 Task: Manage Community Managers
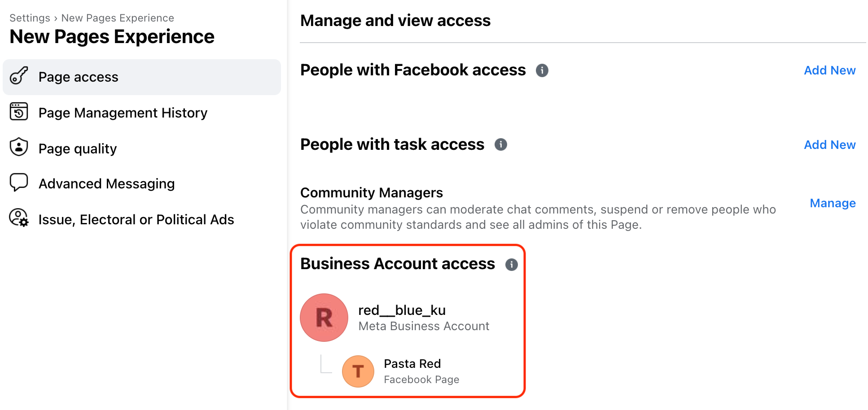click(833, 203)
